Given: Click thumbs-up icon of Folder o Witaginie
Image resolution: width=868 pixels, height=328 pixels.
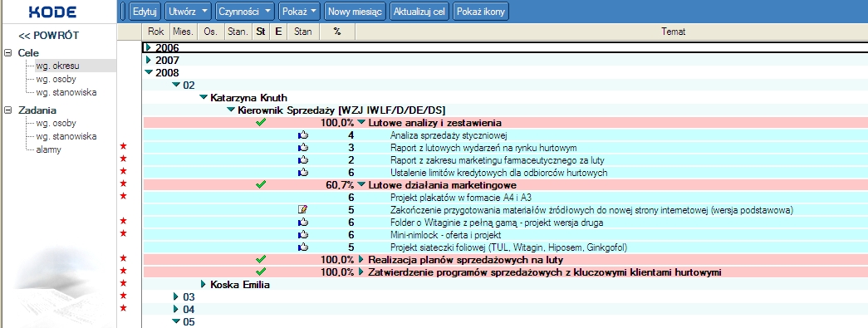Looking at the screenshot, I should click(303, 223).
